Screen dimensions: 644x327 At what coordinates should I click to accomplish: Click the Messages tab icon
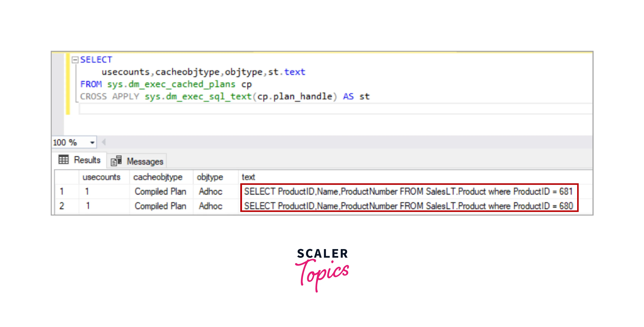[x=116, y=161]
